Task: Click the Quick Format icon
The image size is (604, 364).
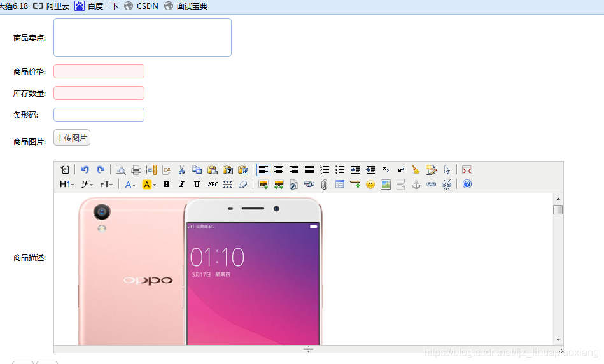Action: [x=432, y=169]
